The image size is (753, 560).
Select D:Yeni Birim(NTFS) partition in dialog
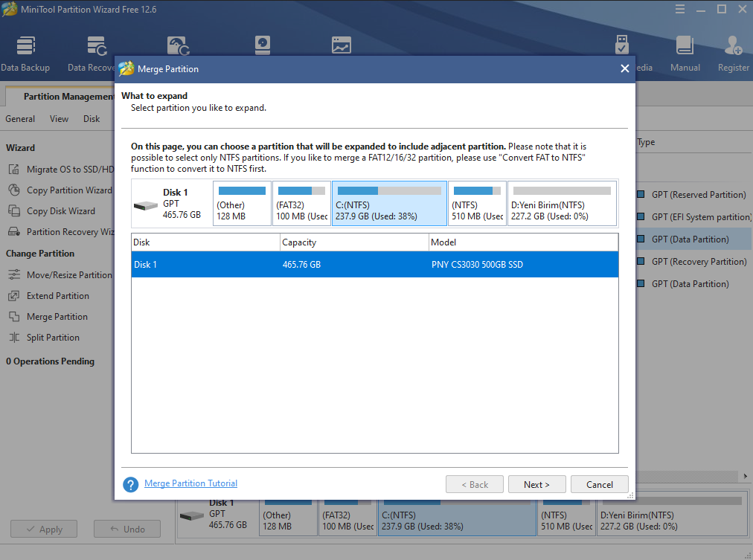tap(563, 204)
